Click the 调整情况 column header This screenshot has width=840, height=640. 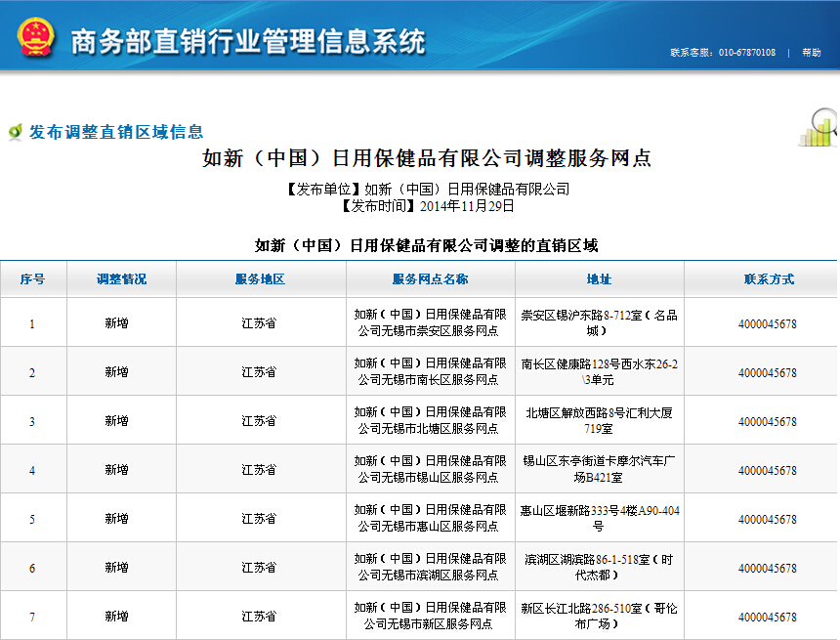[122, 279]
